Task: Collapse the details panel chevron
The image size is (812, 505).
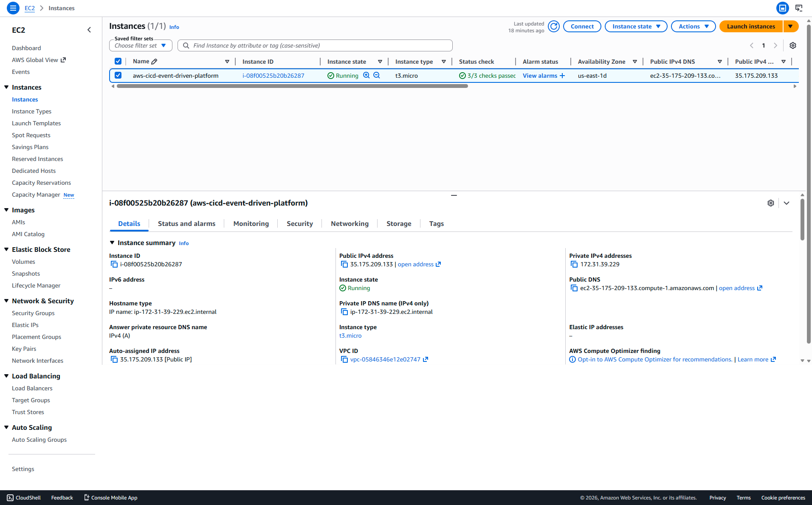Action: click(787, 203)
